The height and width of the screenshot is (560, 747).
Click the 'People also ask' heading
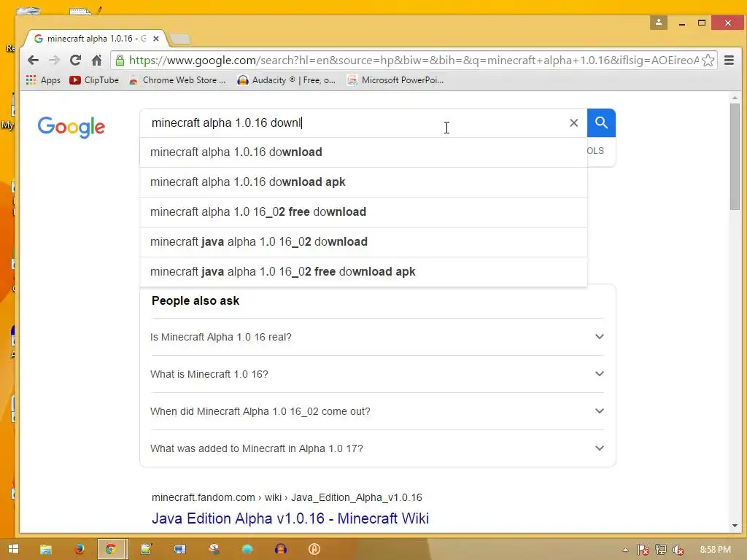click(196, 300)
